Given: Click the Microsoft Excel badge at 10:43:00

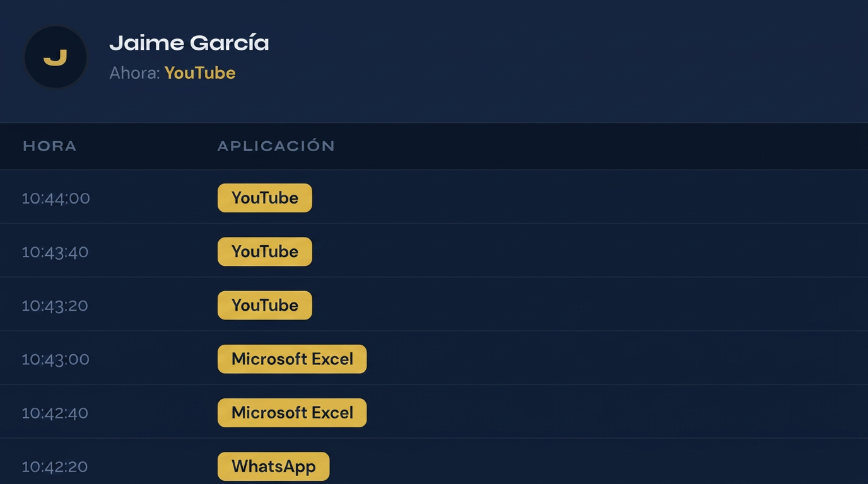Looking at the screenshot, I should pos(292,359).
